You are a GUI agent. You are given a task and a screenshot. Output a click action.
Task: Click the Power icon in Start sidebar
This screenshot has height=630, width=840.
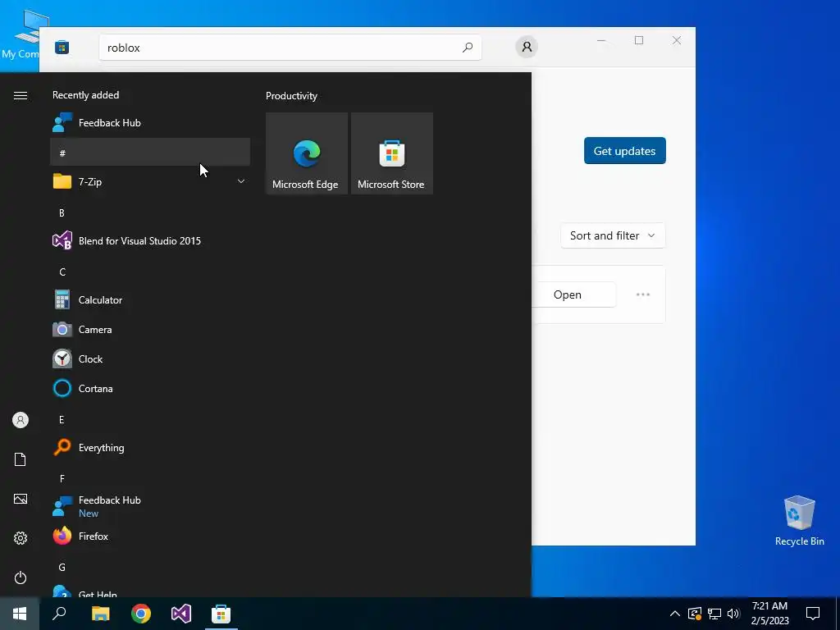point(21,577)
